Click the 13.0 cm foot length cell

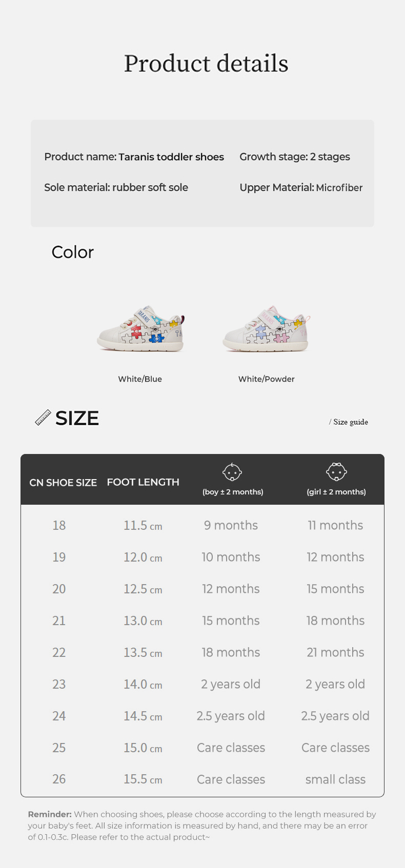143,621
